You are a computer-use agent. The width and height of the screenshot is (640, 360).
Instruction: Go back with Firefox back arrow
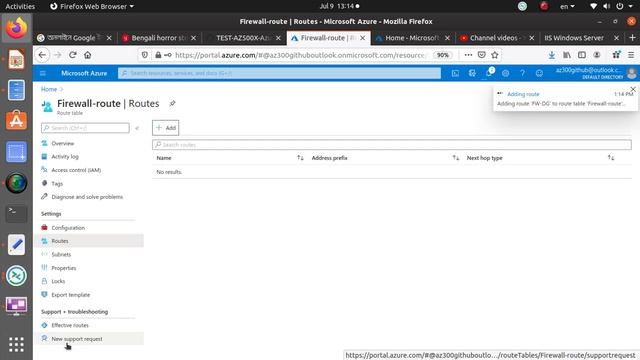(42, 55)
